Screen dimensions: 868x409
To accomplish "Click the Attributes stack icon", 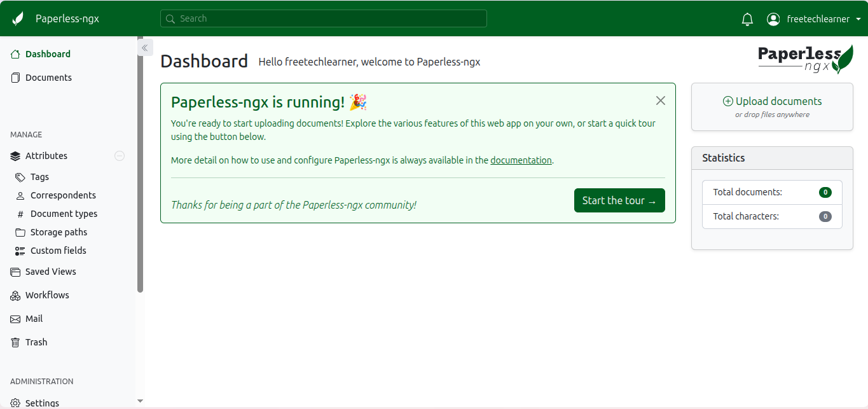I will tap(16, 156).
